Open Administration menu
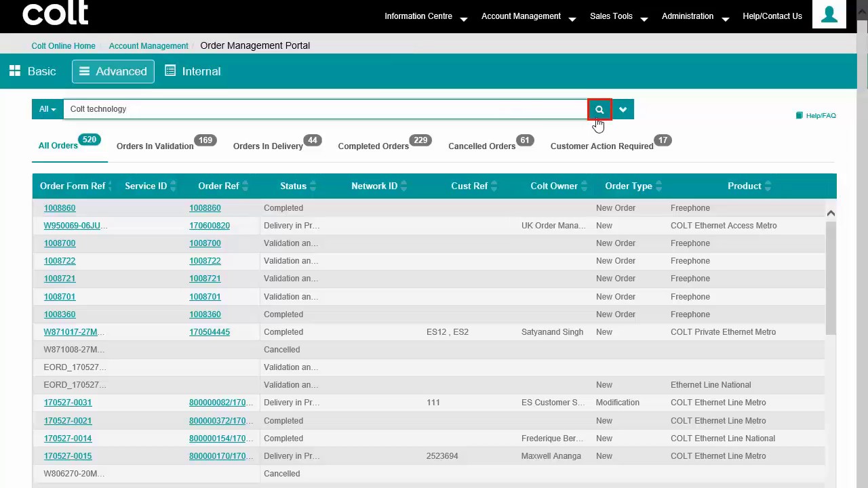 (x=695, y=16)
